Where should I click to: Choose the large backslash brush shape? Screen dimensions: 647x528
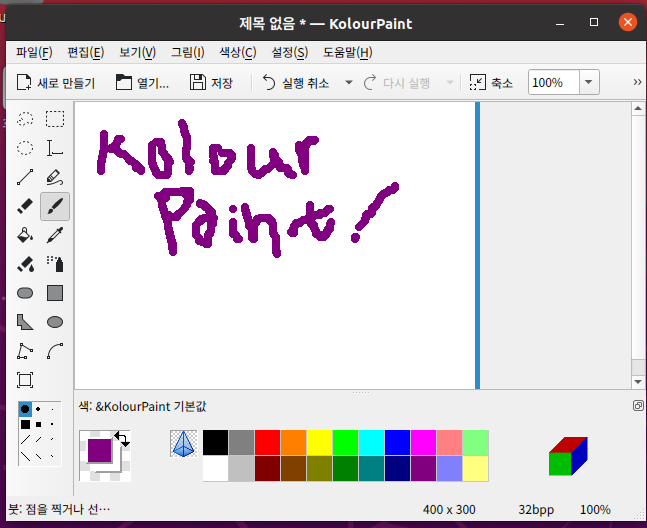click(x=25, y=456)
